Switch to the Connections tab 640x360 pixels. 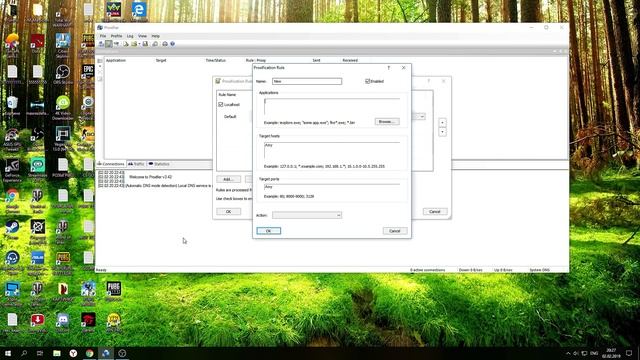111,164
